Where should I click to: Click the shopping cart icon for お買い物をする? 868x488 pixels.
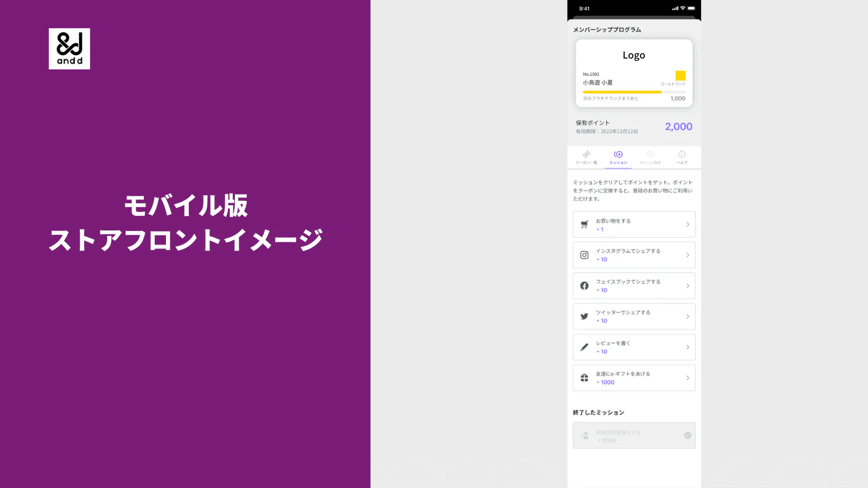(x=584, y=224)
